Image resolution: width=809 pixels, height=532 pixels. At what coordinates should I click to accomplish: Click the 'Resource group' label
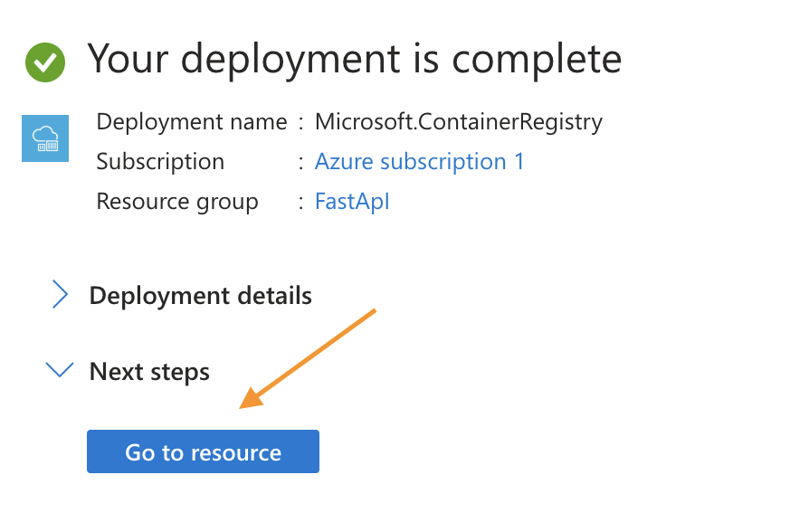pyautogui.click(x=177, y=202)
